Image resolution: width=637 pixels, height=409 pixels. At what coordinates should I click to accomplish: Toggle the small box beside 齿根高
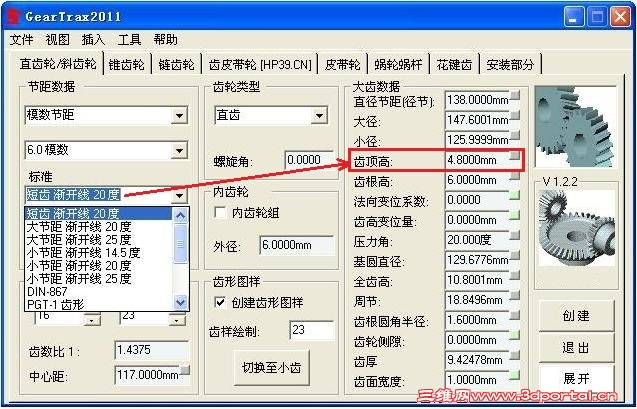[x=515, y=175]
